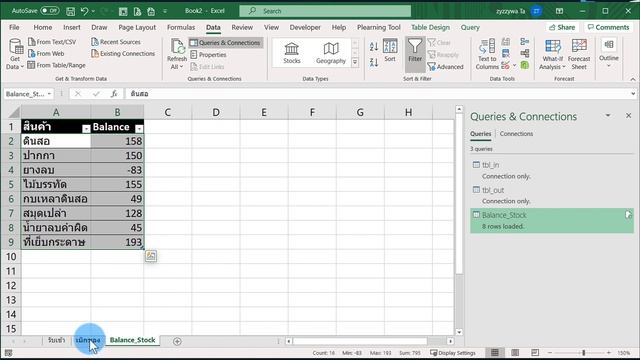Viewport: 640px width, 360px height.
Task: Switch to Normal view
Action: (495, 353)
